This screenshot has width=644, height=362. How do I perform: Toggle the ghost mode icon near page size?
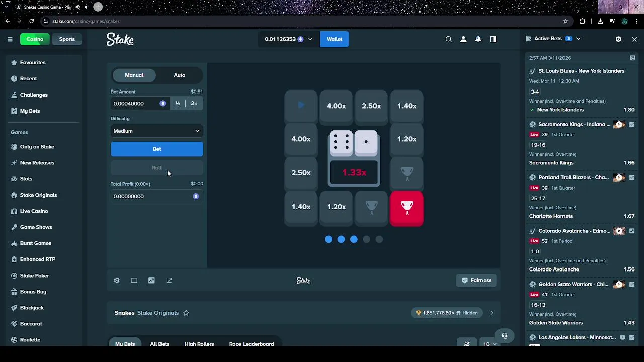467,344
